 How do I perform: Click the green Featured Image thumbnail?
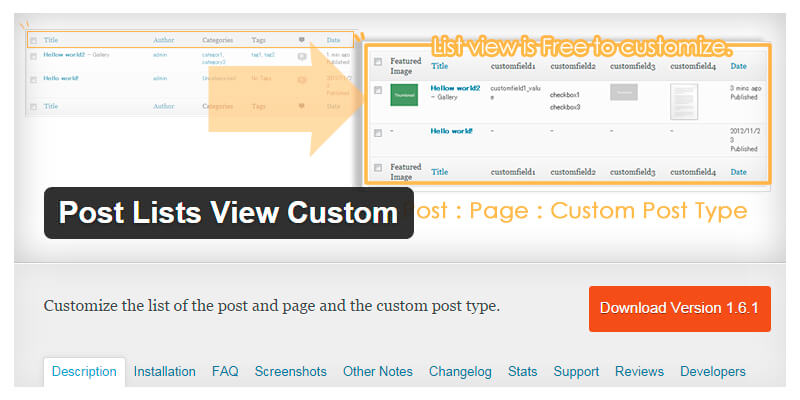pyautogui.click(x=404, y=95)
